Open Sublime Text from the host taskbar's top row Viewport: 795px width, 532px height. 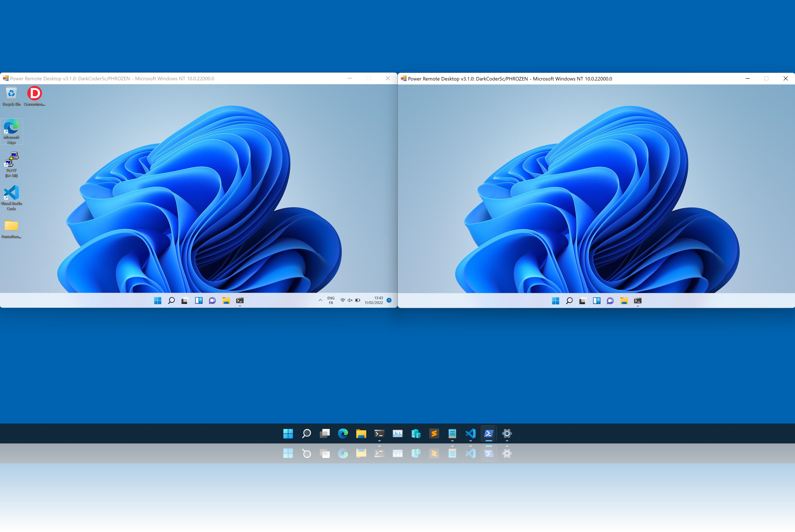pyautogui.click(x=434, y=434)
